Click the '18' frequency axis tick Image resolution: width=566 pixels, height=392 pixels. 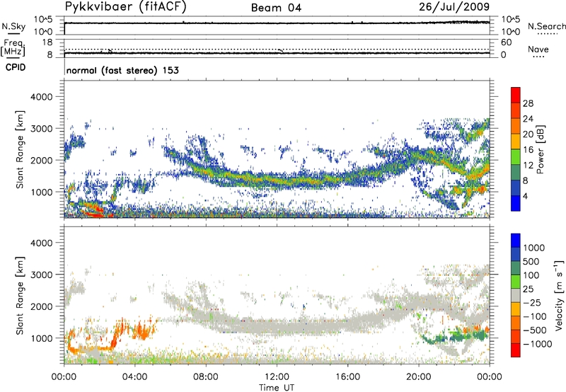click(47, 42)
